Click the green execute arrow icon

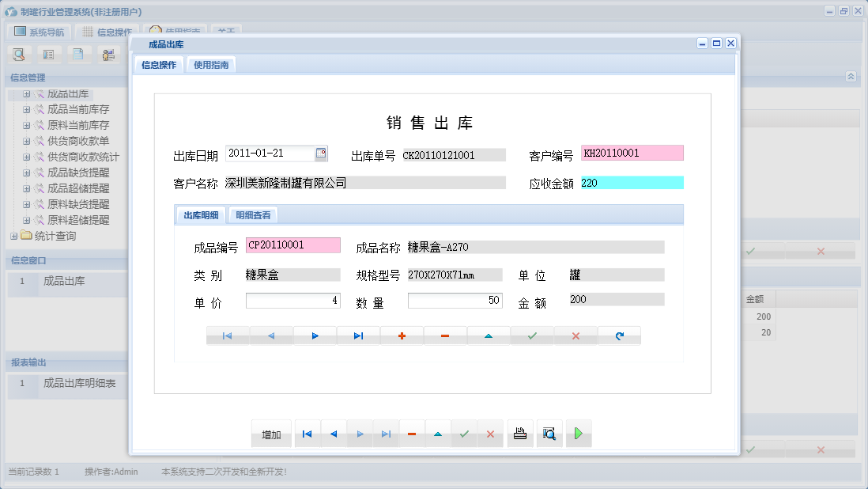click(579, 433)
